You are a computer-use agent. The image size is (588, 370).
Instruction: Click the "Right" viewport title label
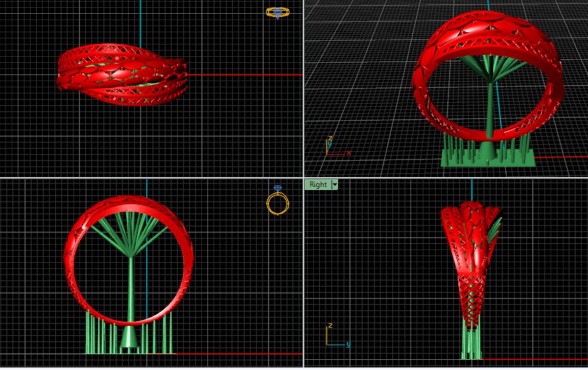tap(318, 185)
